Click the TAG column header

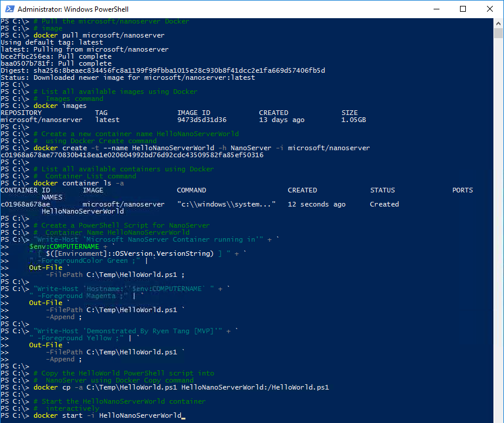coord(102,113)
